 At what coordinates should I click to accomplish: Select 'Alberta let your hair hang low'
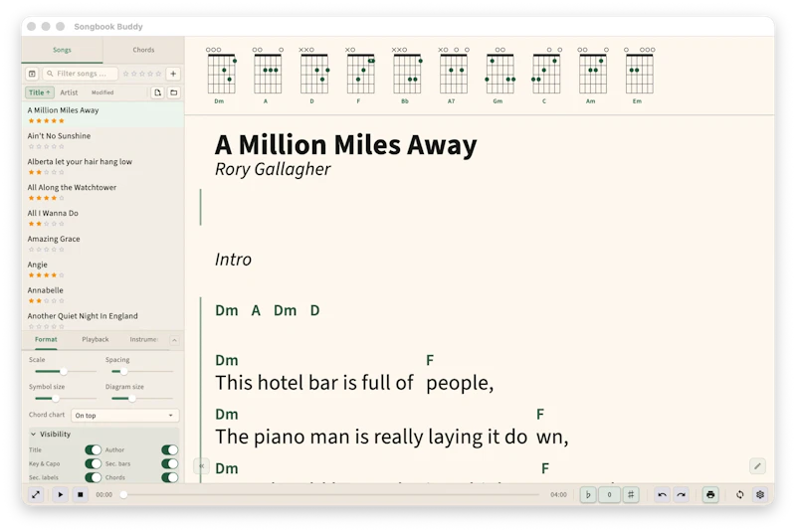click(102, 166)
